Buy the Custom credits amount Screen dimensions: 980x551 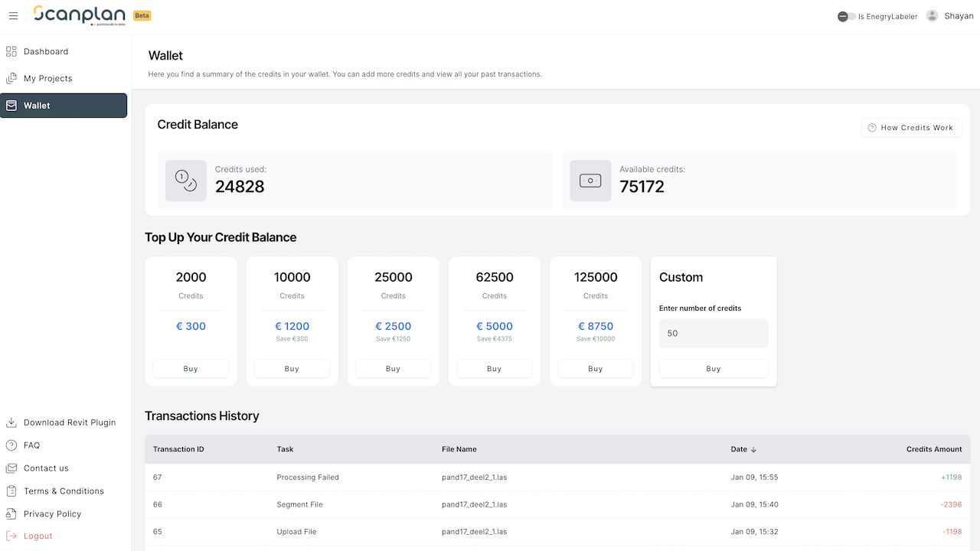coord(714,369)
